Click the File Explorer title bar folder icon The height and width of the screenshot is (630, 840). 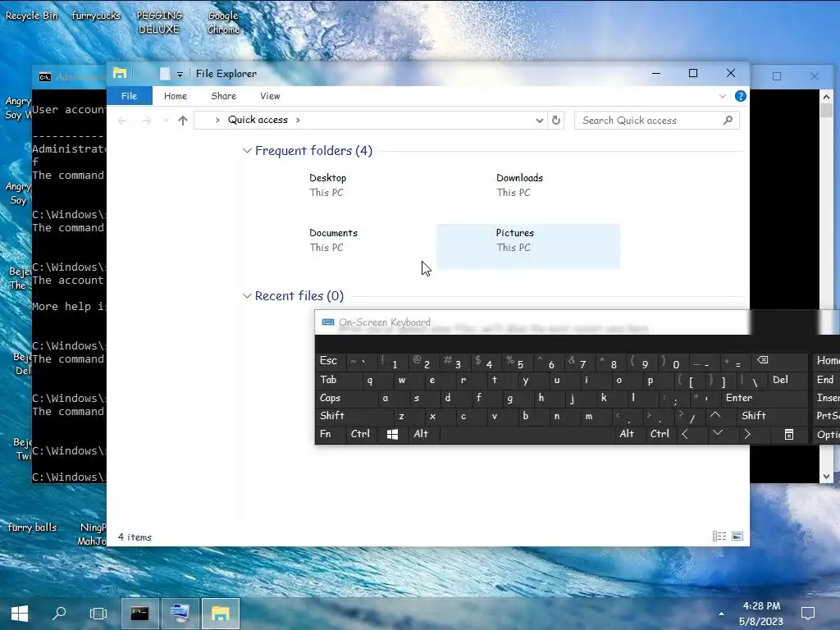(120, 73)
